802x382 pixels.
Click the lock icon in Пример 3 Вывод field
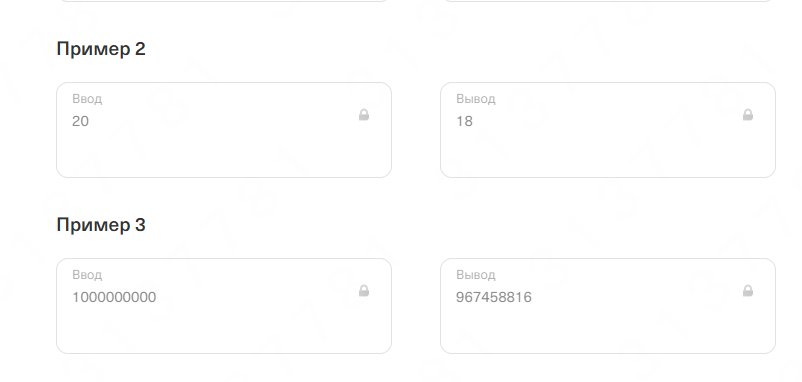click(748, 291)
